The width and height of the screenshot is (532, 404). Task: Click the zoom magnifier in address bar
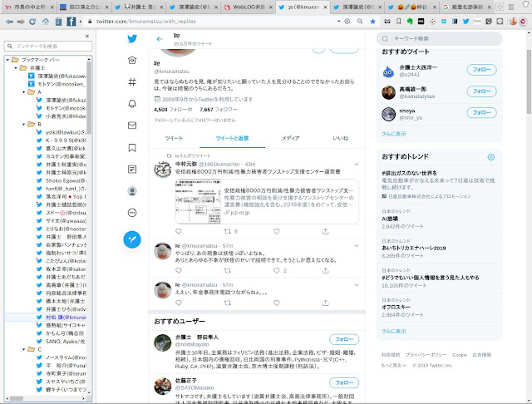coord(360,22)
